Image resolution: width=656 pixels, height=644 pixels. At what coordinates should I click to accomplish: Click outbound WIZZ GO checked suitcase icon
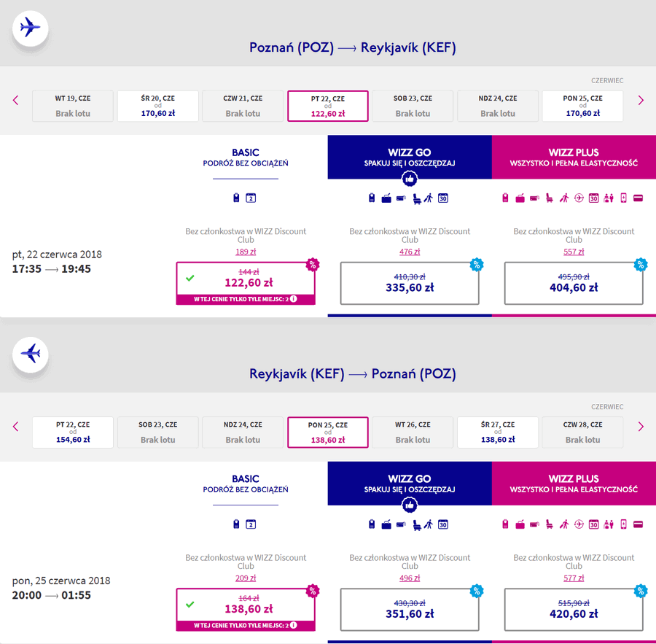point(386,198)
